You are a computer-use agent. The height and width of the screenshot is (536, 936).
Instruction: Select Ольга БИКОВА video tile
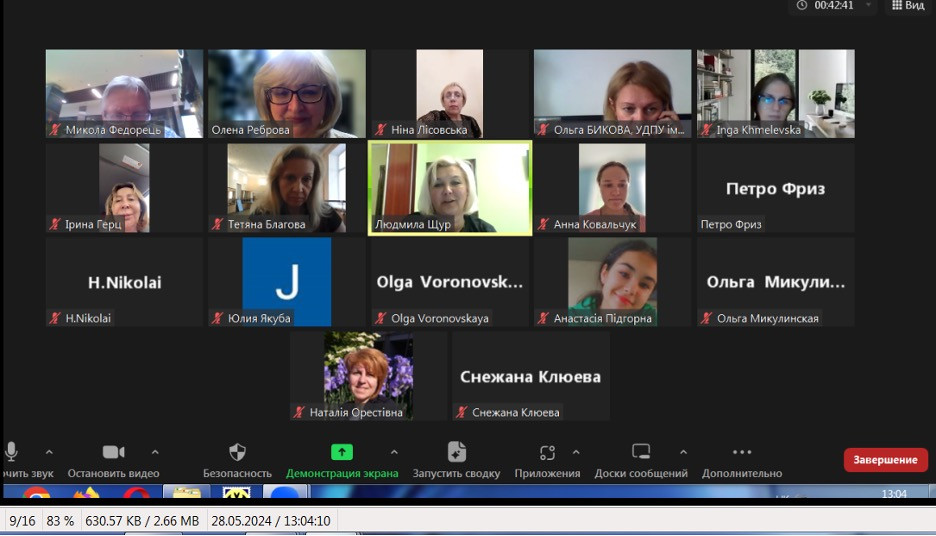pyautogui.click(x=612, y=94)
